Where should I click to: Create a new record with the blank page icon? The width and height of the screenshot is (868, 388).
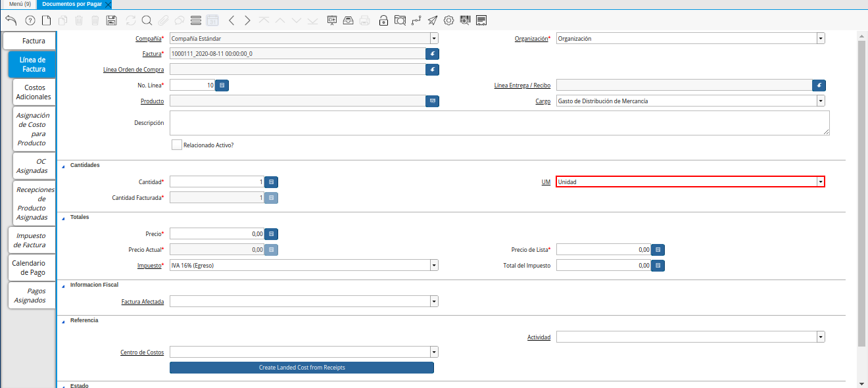(46, 20)
